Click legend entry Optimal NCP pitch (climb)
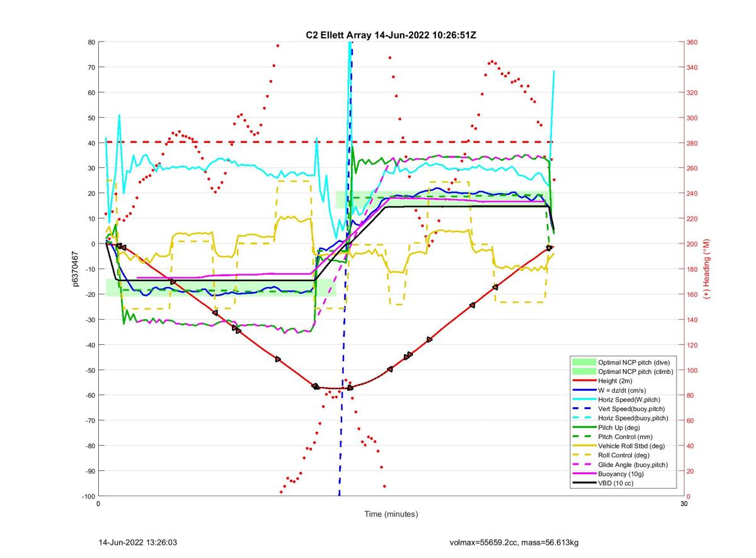Screen dimensions: 756x558 [x=635, y=372]
